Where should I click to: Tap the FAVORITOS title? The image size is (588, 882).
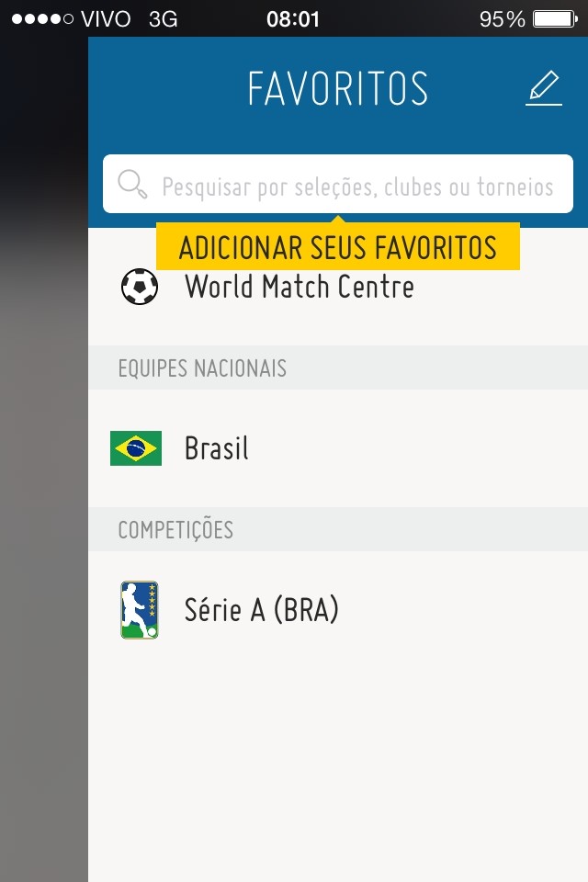coord(337,89)
